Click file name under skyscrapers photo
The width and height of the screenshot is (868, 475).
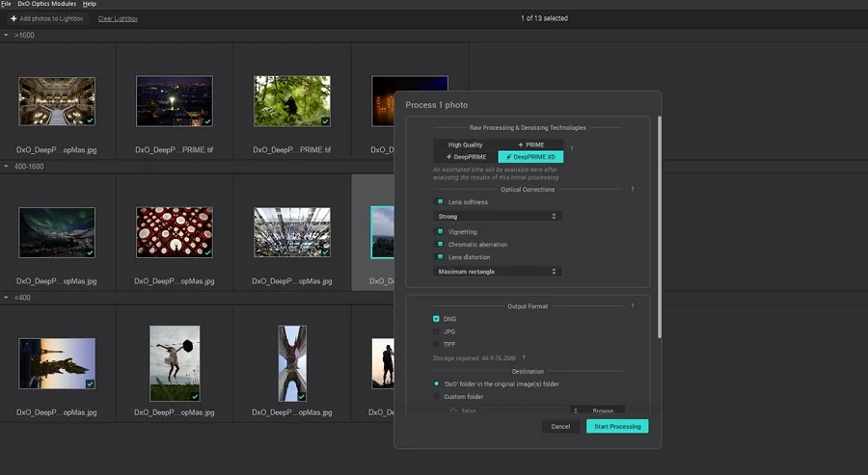coord(291,412)
